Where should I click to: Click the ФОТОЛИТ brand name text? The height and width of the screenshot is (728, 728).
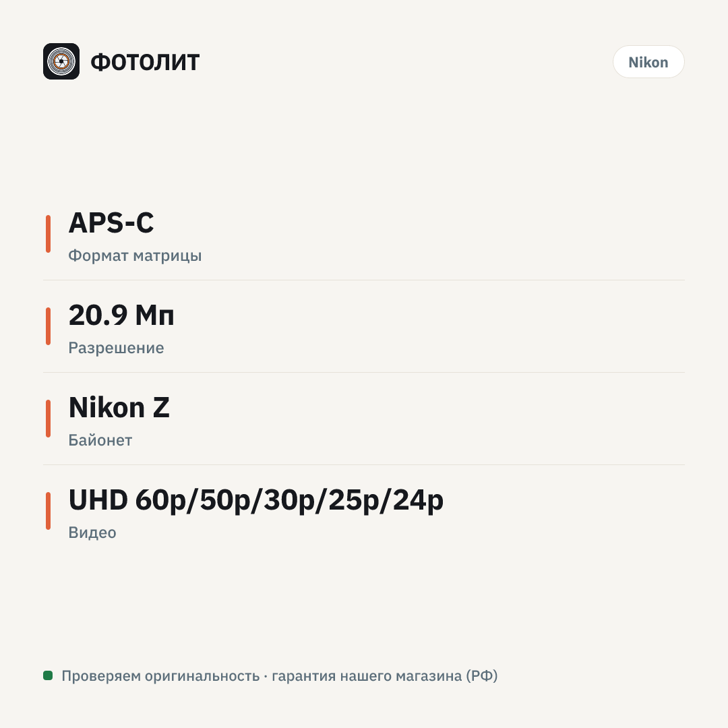[x=145, y=62]
